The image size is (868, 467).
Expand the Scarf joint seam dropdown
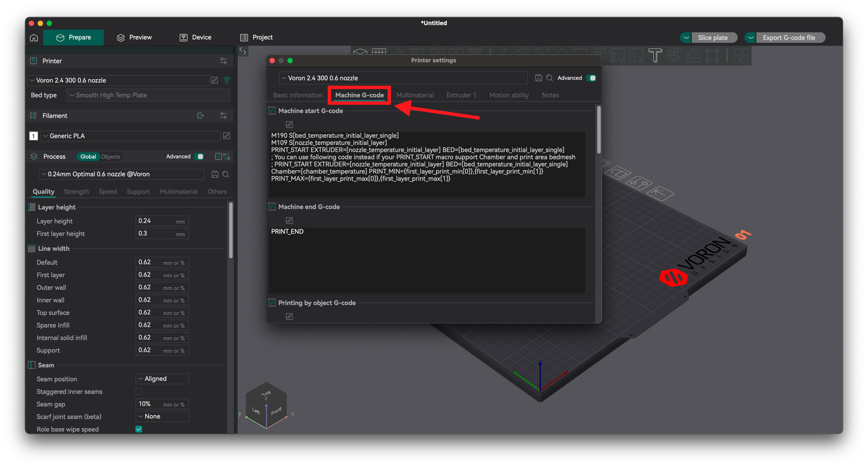coord(162,417)
